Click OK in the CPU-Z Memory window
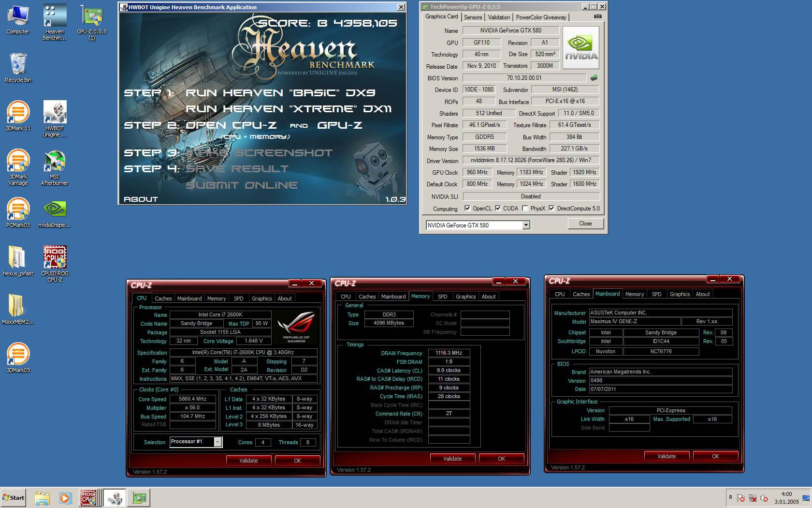The width and height of the screenshot is (812, 508). click(x=501, y=459)
